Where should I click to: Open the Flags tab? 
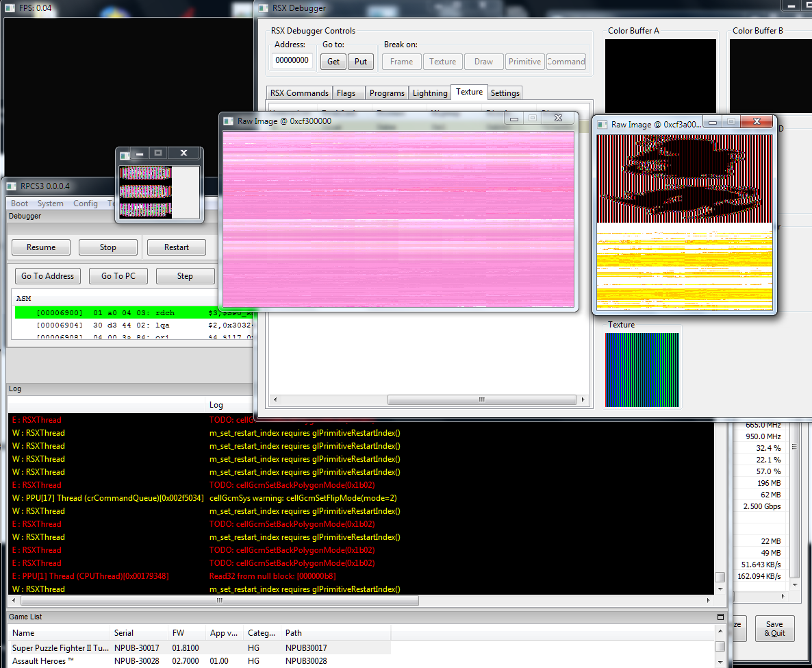pos(346,93)
